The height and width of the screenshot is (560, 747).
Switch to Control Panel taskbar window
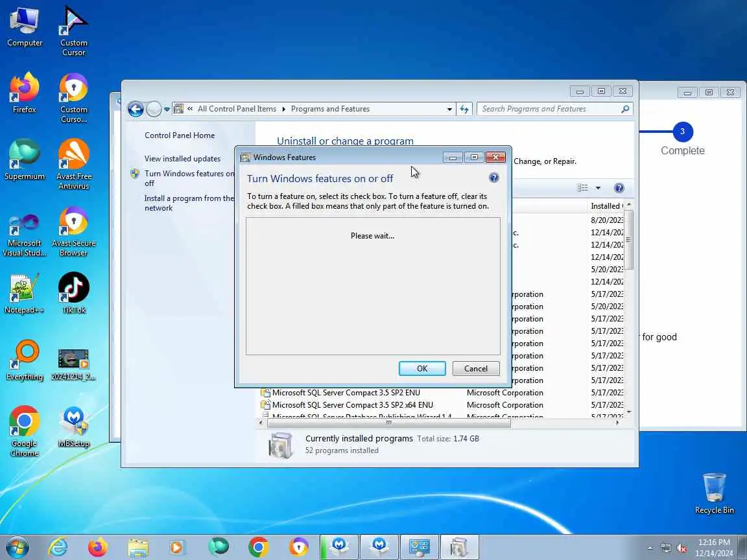(420, 547)
